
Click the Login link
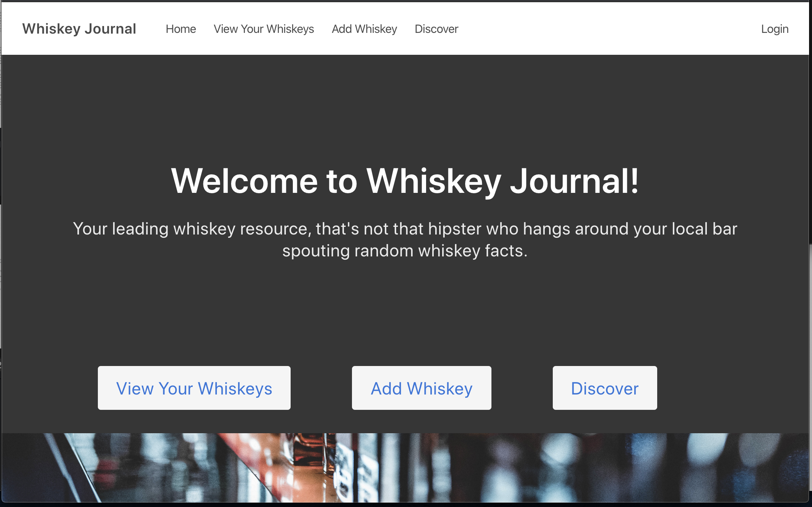pos(774,29)
